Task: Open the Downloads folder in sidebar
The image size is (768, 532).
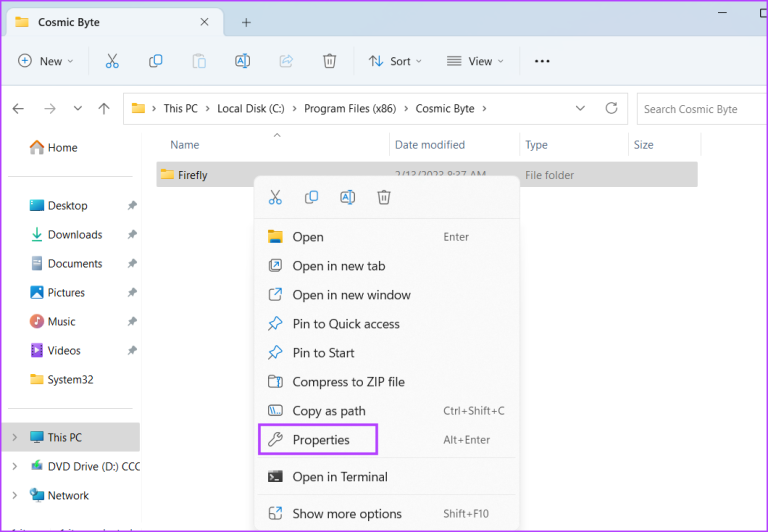Action: [74, 234]
